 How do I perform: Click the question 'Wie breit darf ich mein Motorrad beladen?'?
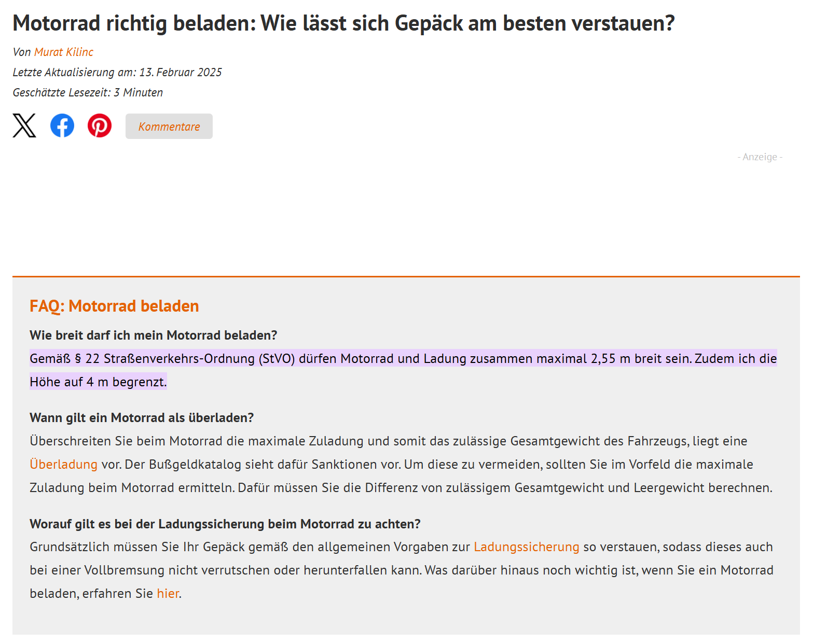pyautogui.click(x=154, y=335)
